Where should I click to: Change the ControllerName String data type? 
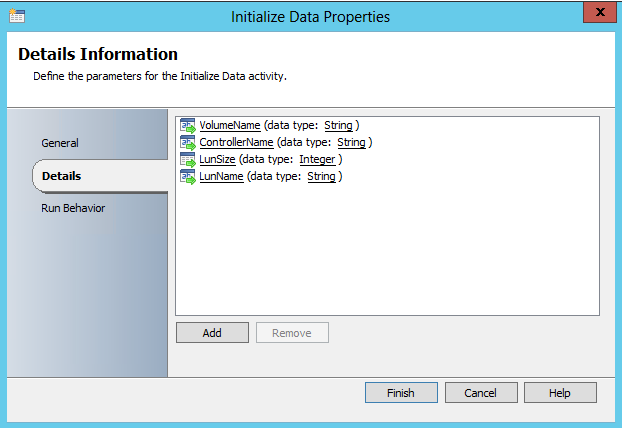(351, 142)
